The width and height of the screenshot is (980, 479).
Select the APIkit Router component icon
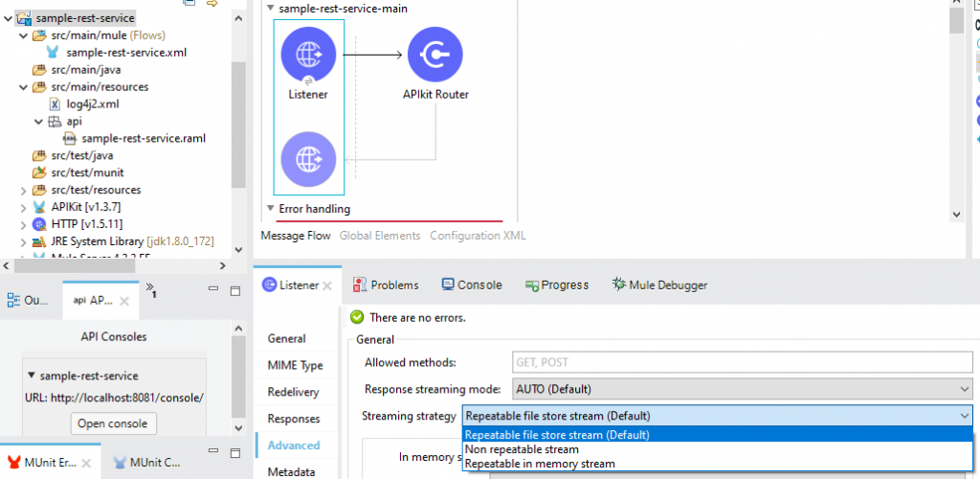click(x=435, y=55)
